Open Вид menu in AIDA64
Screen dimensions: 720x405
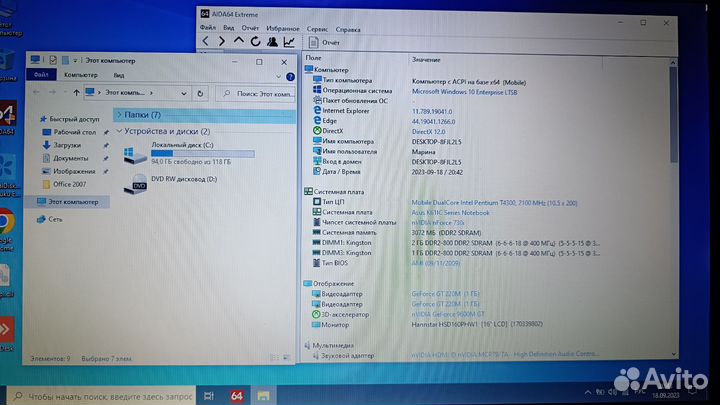tap(229, 28)
